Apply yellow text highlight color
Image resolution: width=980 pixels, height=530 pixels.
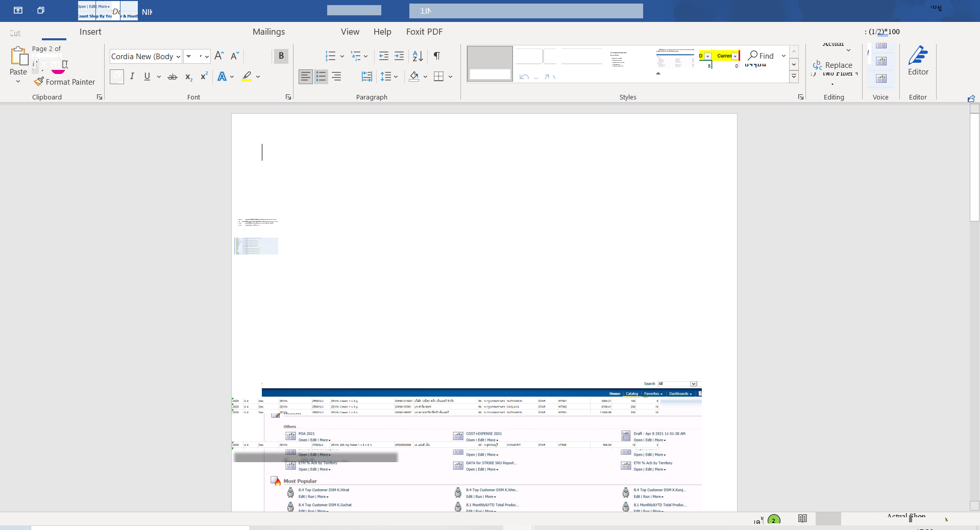[247, 77]
